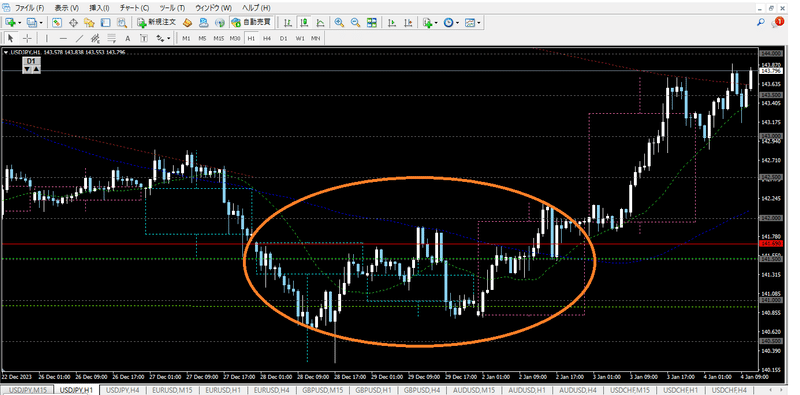Switch to the GBPUSD,H4 chart tab

(423, 390)
